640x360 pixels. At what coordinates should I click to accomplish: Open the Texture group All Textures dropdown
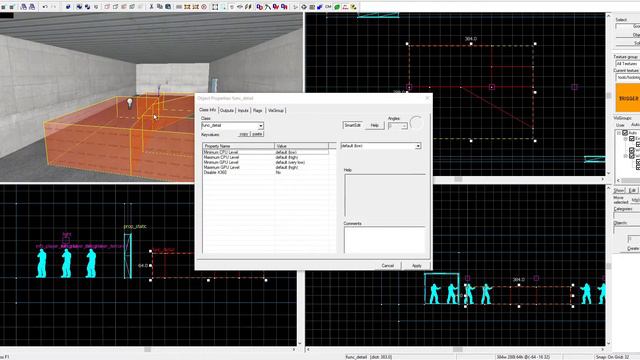pyautogui.click(x=627, y=64)
